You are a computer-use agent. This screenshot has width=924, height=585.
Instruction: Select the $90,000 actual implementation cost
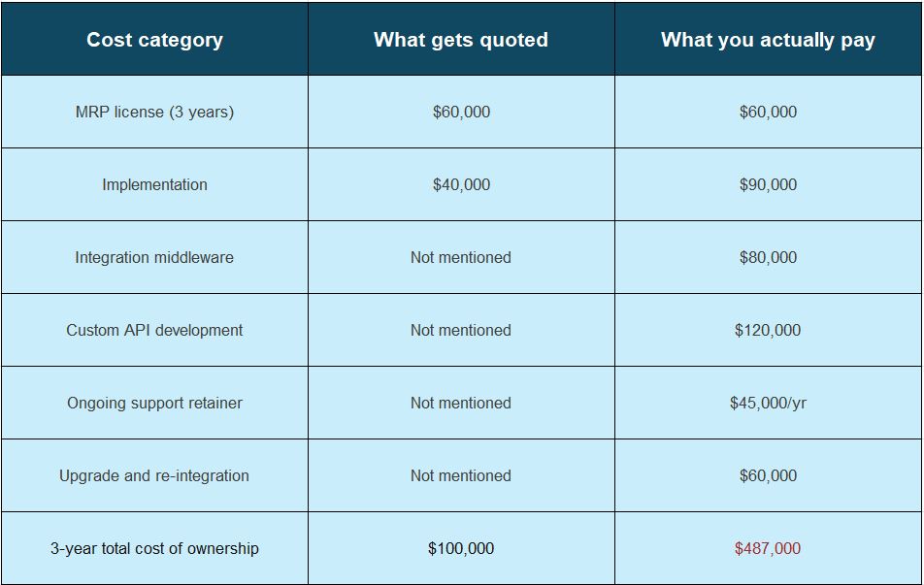(768, 184)
